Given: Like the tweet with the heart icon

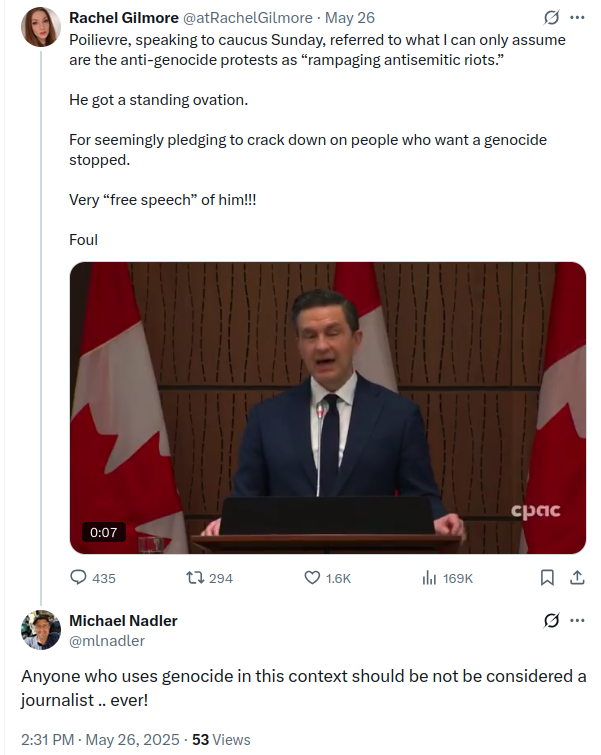Looking at the screenshot, I should [312, 577].
